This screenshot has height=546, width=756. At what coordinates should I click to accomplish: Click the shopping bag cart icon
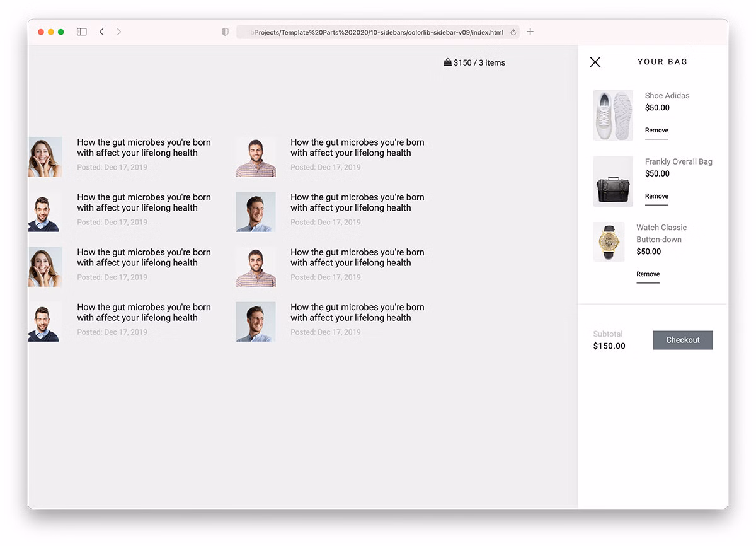point(447,62)
